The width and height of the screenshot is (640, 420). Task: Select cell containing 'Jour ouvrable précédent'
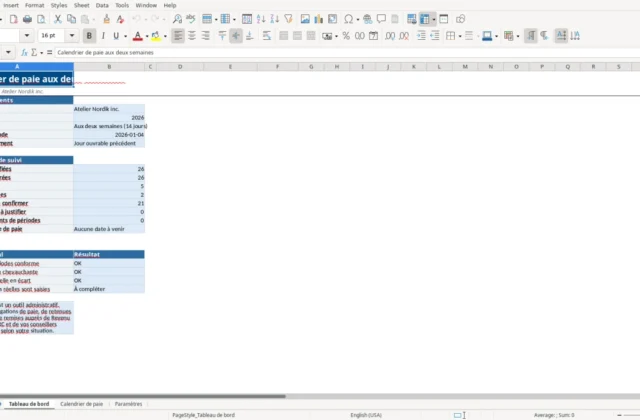(109, 143)
